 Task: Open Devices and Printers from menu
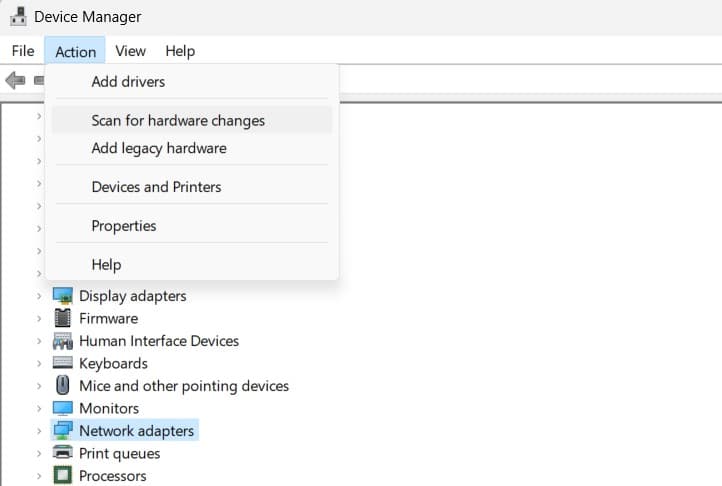coord(156,187)
